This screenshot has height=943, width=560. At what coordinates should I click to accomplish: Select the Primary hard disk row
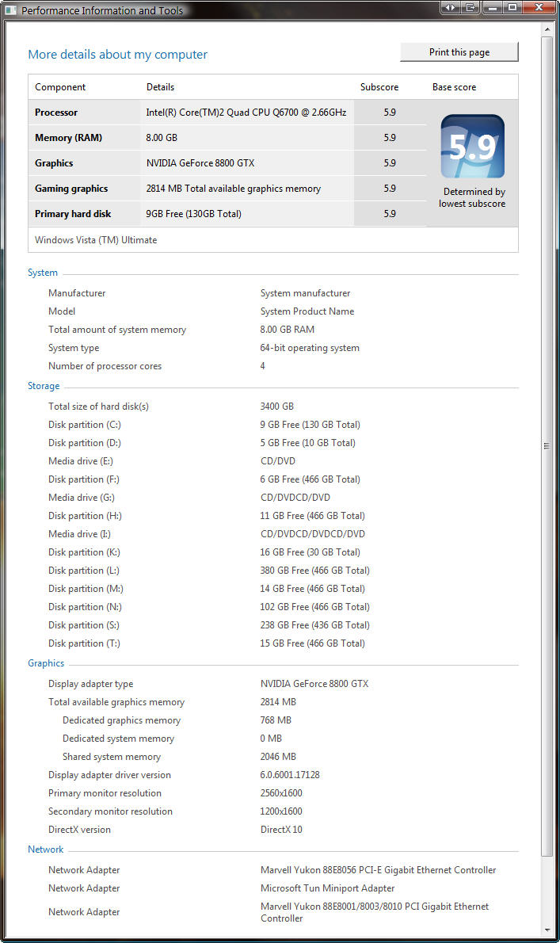tap(227, 213)
